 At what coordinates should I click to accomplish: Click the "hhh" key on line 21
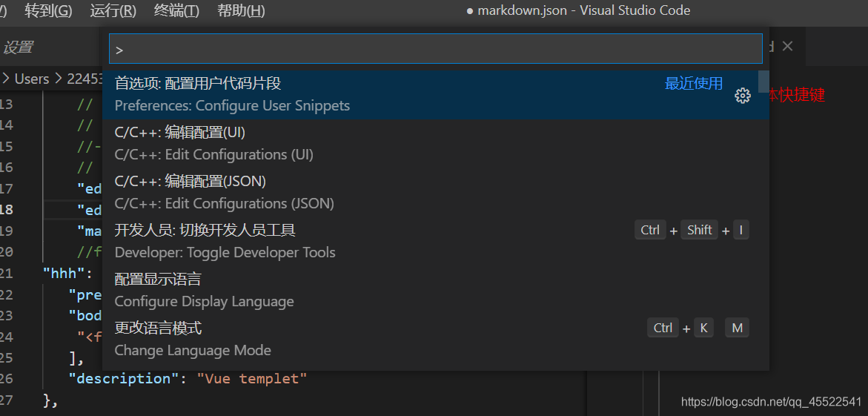pyautogui.click(x=64, y=274)
